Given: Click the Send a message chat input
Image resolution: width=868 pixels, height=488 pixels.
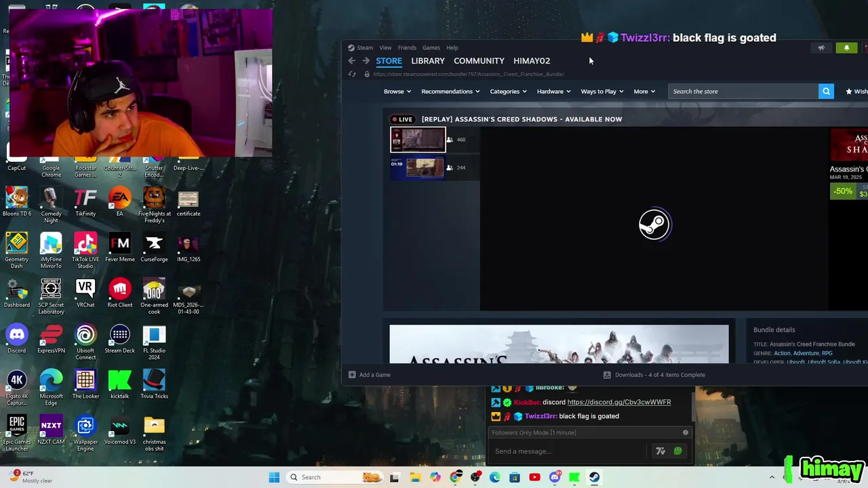Looking at the screenshot, I should (570, 451).
